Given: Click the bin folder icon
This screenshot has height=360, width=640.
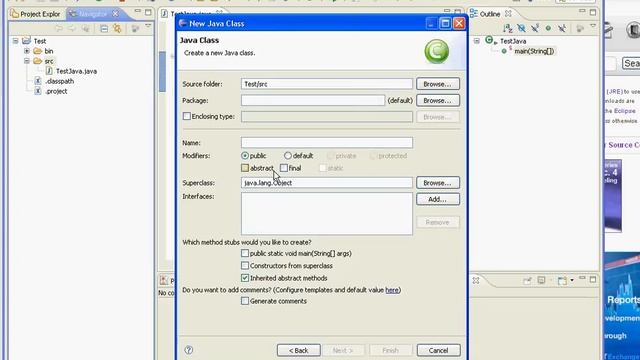Looking at the screenshot, I should click(38, 51).
